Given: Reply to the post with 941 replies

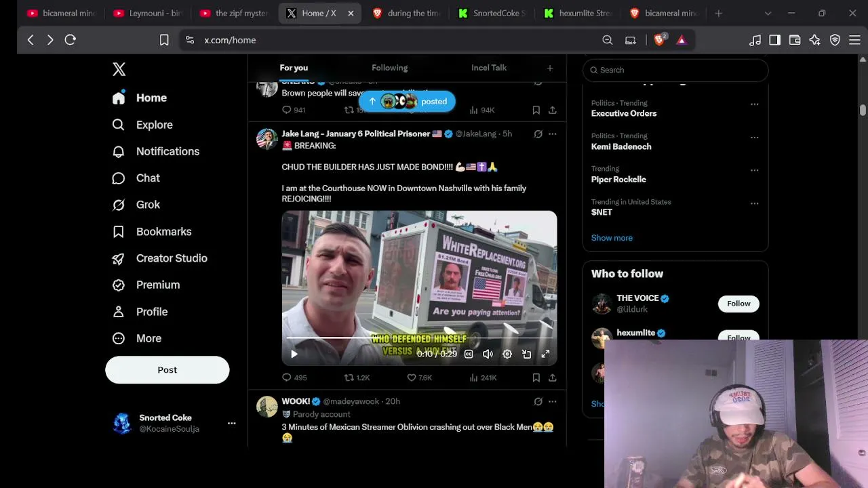Looking at the screenshot, I should point(294,110).
